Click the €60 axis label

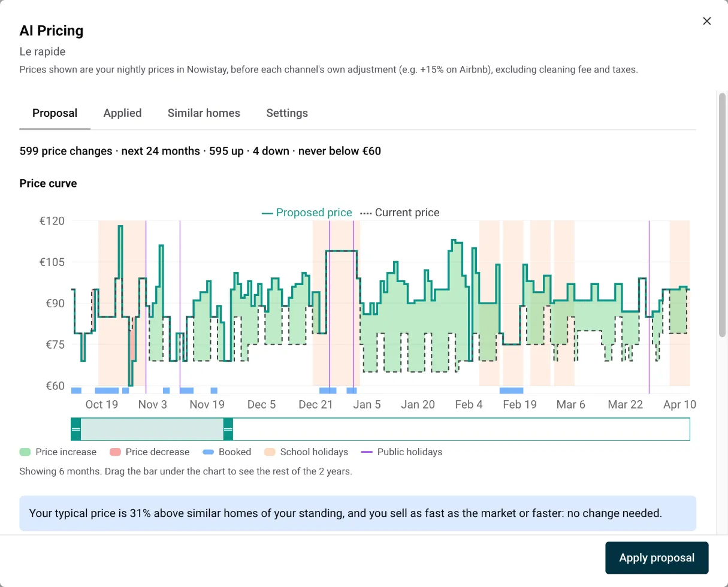click(54, 386)
